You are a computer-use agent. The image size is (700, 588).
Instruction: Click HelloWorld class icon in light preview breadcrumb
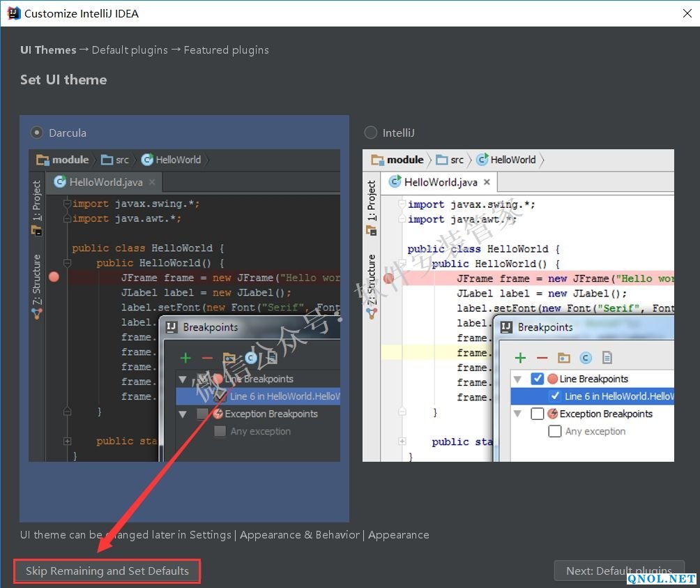tap(482, 160)
